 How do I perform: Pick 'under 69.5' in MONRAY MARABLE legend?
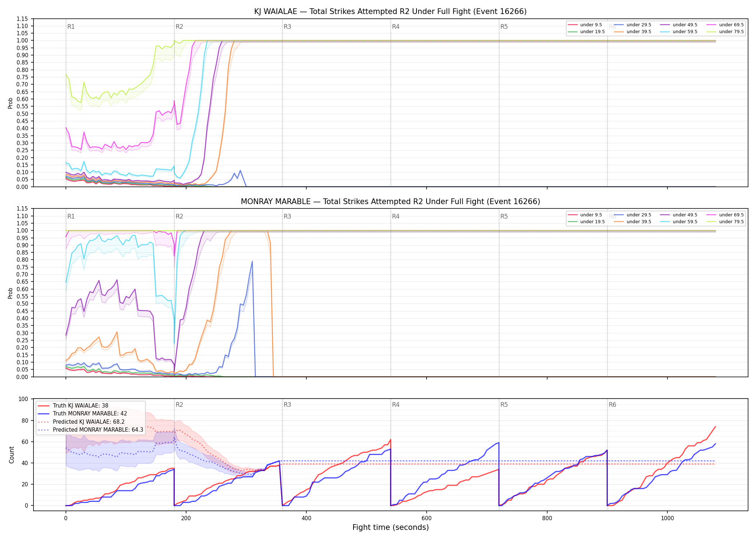pyautogui.click(x=725, y=215)
